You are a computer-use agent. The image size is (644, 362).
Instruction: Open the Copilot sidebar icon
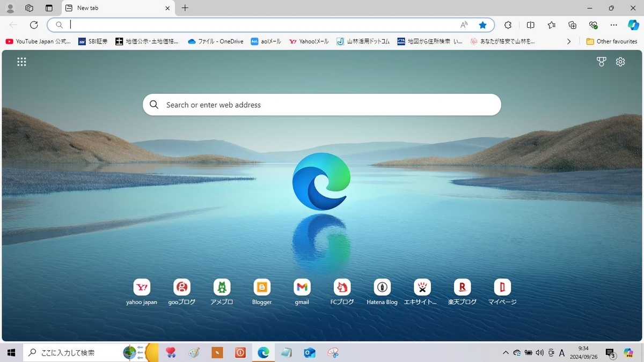coord(633,25)
